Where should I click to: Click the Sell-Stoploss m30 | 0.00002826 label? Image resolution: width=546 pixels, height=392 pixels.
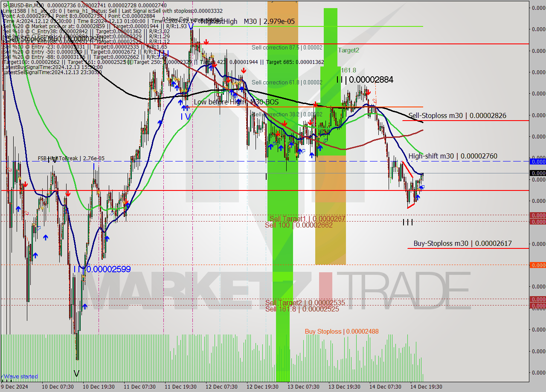(457, 115)
